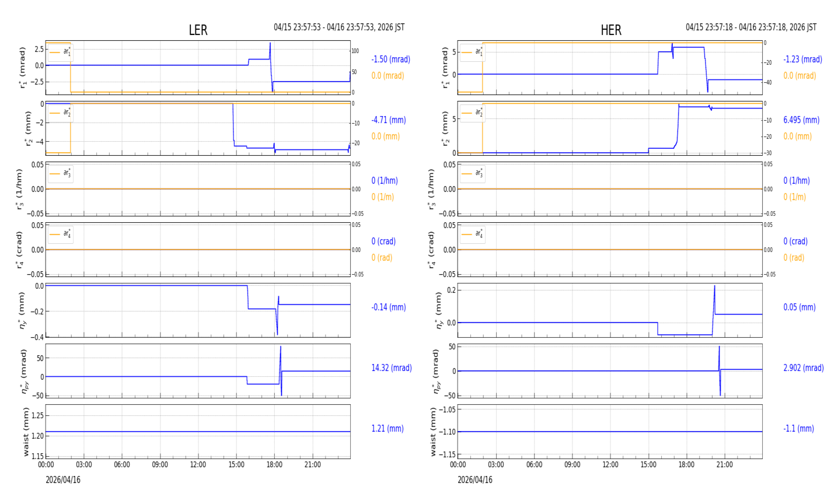
Task: Click the LER value -0.14 (mm)
Action: coord(389,307)
